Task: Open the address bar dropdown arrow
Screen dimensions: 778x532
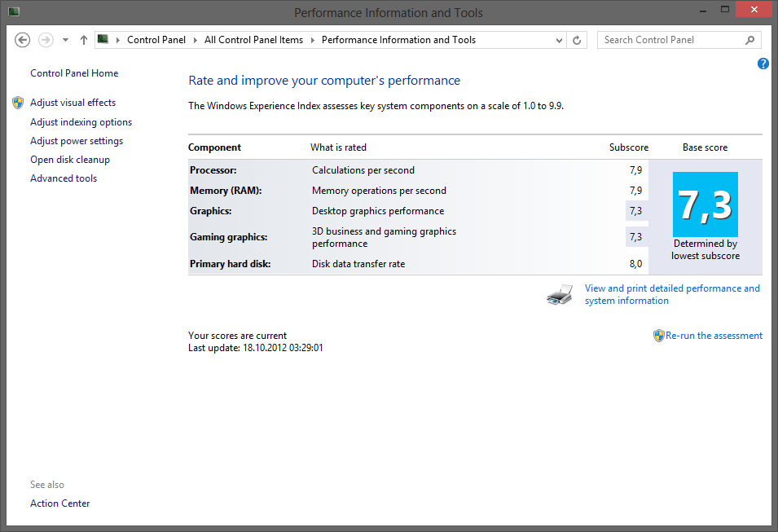Action: [x=560, y=39]
